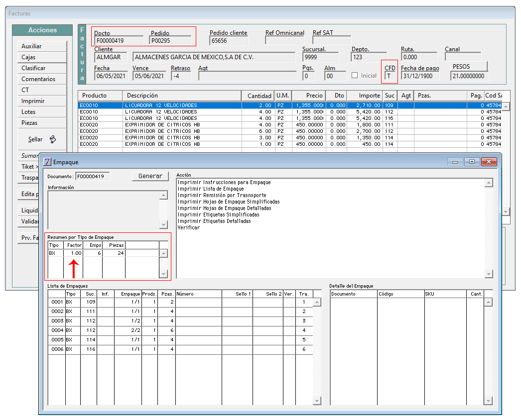Click scroll-up arrow of Lista de Empaques

coord(317,302)
